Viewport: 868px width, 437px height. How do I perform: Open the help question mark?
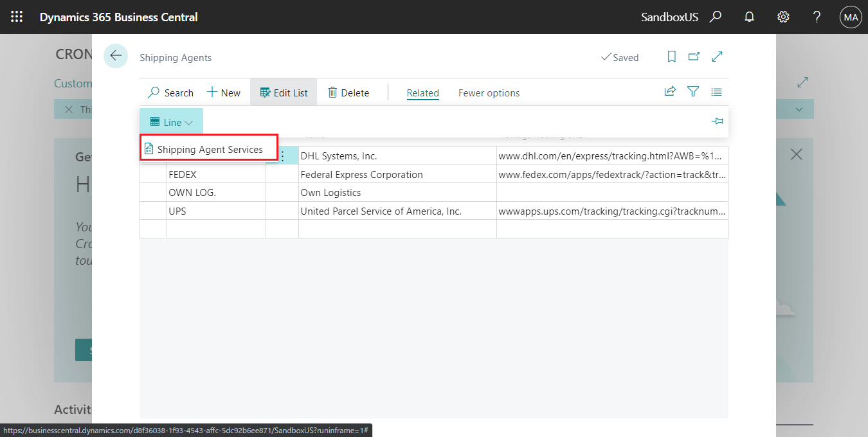coord(817,17)
